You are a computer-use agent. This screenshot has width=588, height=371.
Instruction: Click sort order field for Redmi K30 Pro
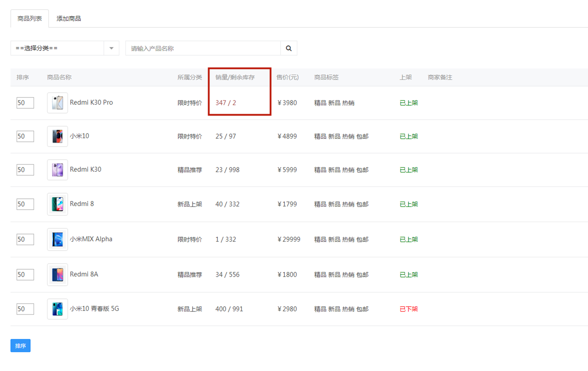25,103
